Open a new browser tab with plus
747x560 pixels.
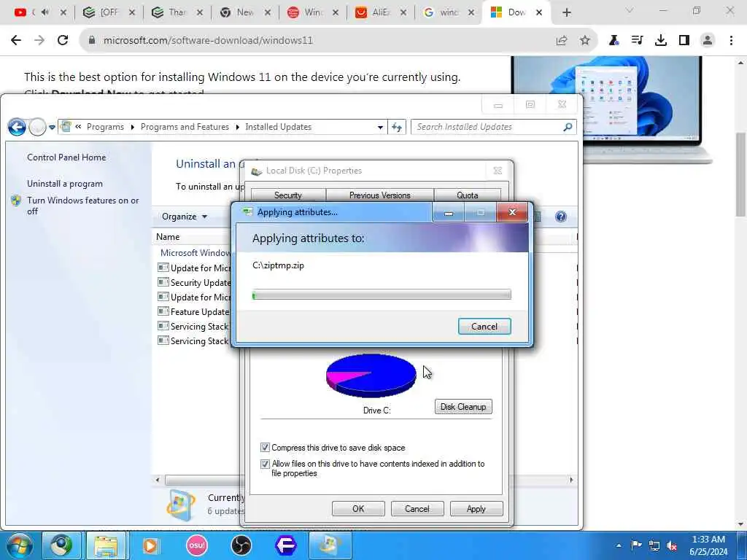pyautogui.click(x=566, y=12)
